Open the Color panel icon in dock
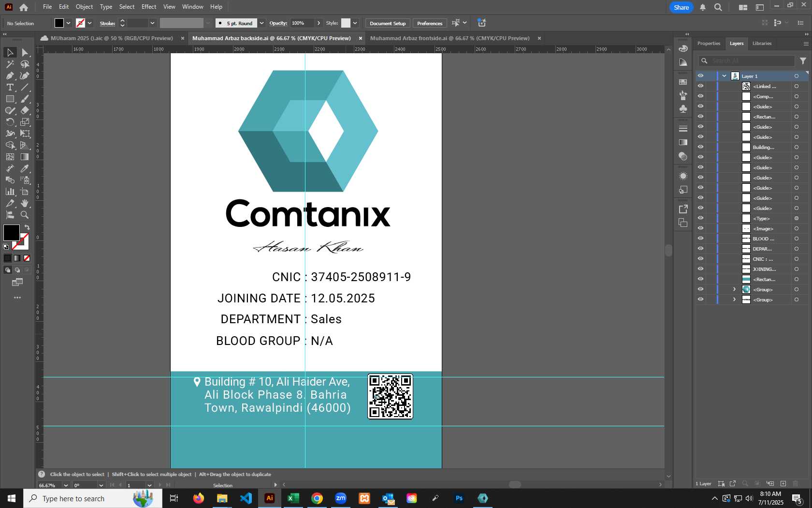Screen dimensions: 812x508 (683, 48)
